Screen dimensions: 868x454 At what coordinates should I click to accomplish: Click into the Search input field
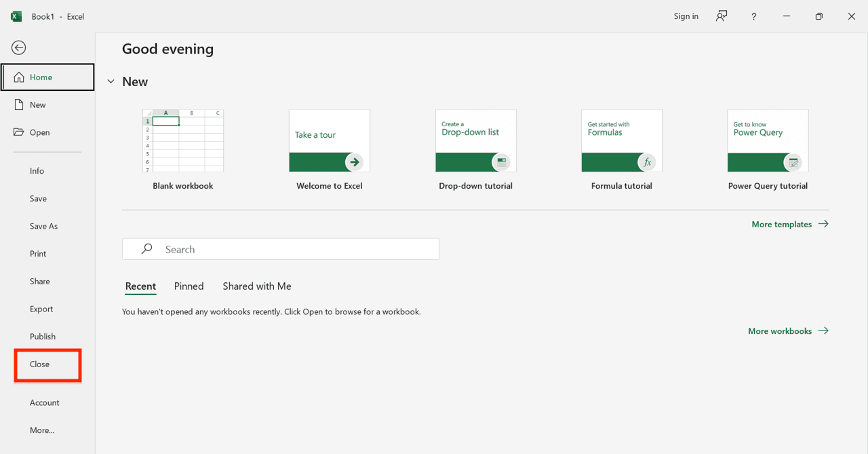pos(281,249)
